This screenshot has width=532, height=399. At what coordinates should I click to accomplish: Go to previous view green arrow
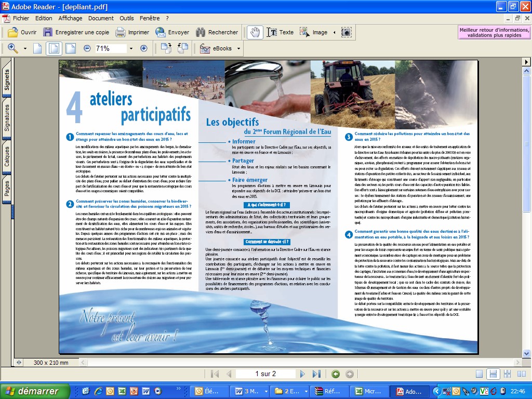[x=336, y=374]
